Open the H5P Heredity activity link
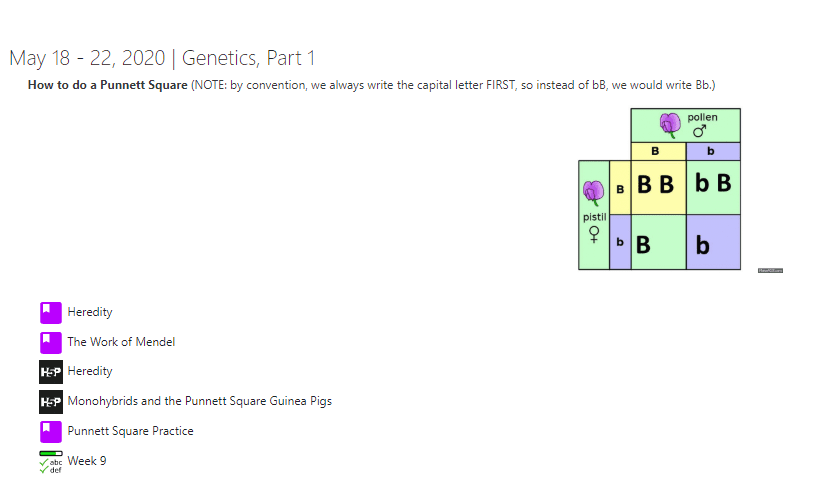837x481 pixels. click(90, 372)
